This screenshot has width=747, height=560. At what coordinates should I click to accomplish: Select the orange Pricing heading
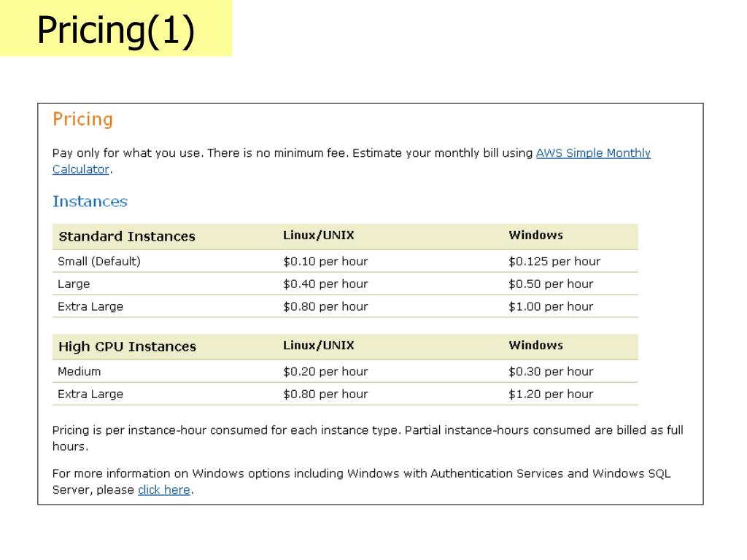click(83, 120)
